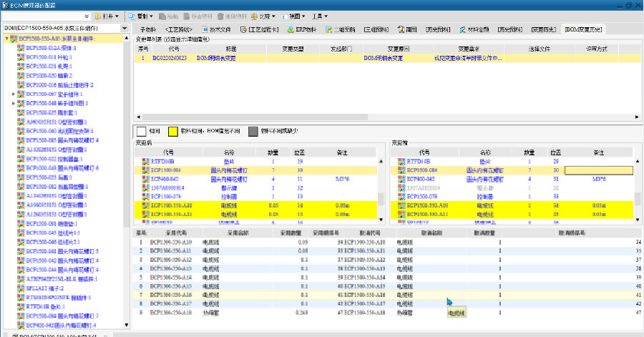The image size is (644, 337).
Task: Expand the ECP1500-048 tree node
Action: point(14,103)
